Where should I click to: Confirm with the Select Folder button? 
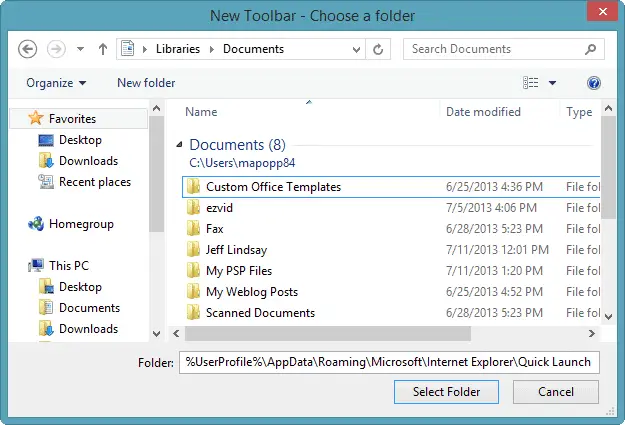(446, 392)
